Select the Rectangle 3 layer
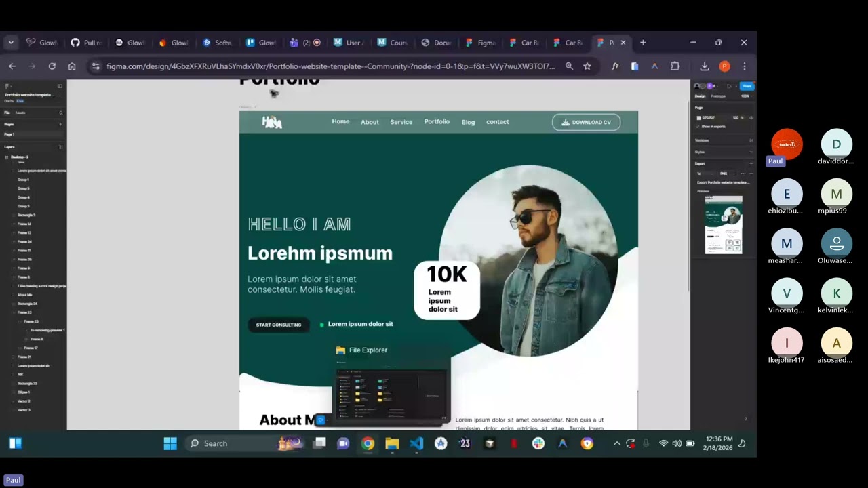 pos(26,215)
